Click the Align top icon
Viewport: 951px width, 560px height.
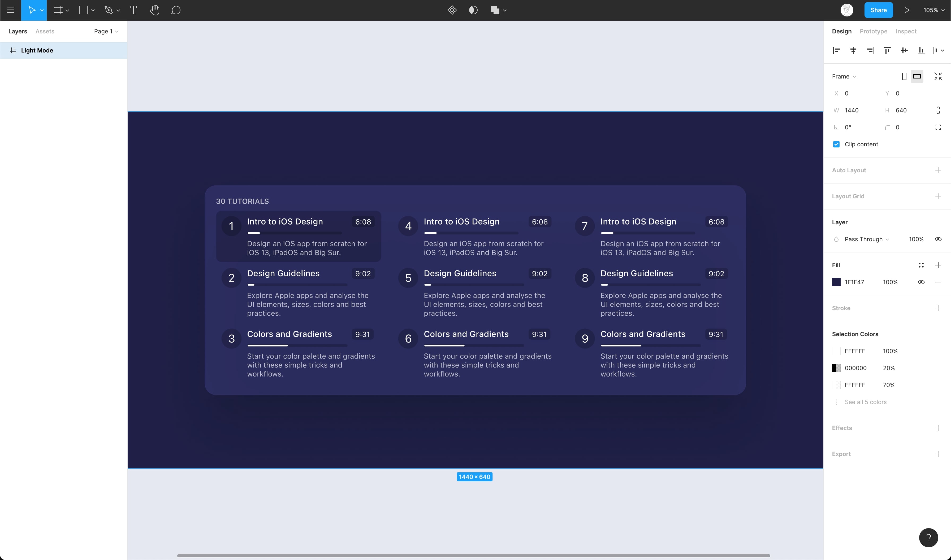point(887,50)
